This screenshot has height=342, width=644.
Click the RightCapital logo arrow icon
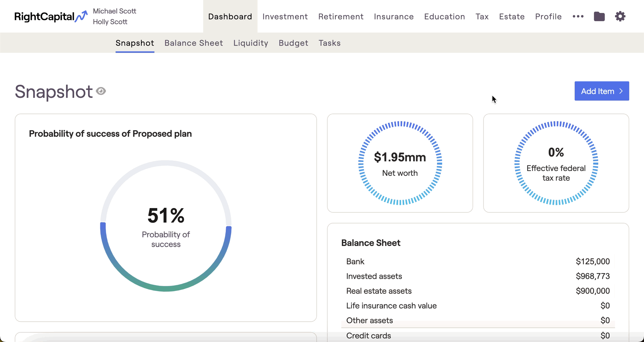tap(81, 16)
